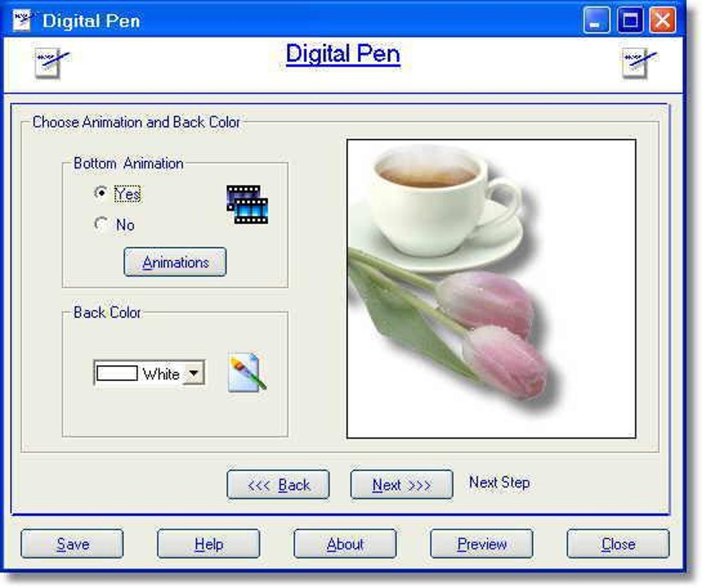The image size is (702, 588).
Task: Open the Help window
Action: (208, 544)
